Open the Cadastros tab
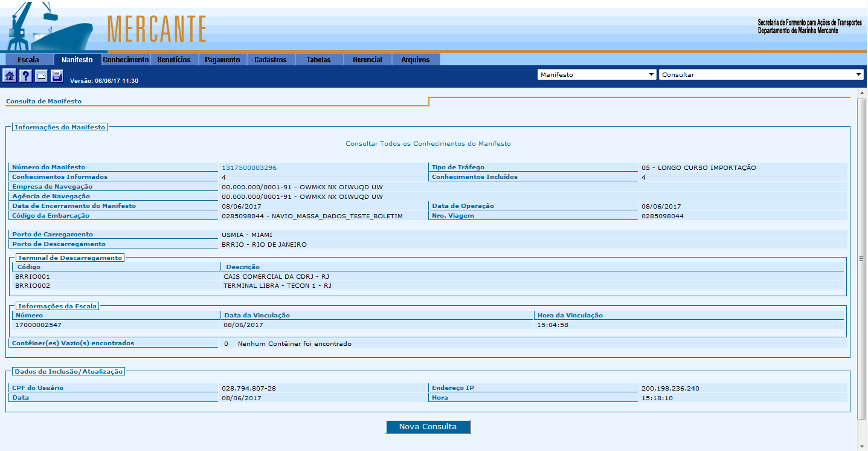 click(271, 60)
